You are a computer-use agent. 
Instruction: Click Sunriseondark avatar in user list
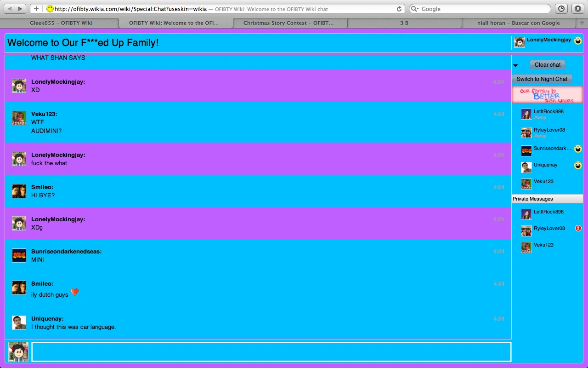pos(526,151)
